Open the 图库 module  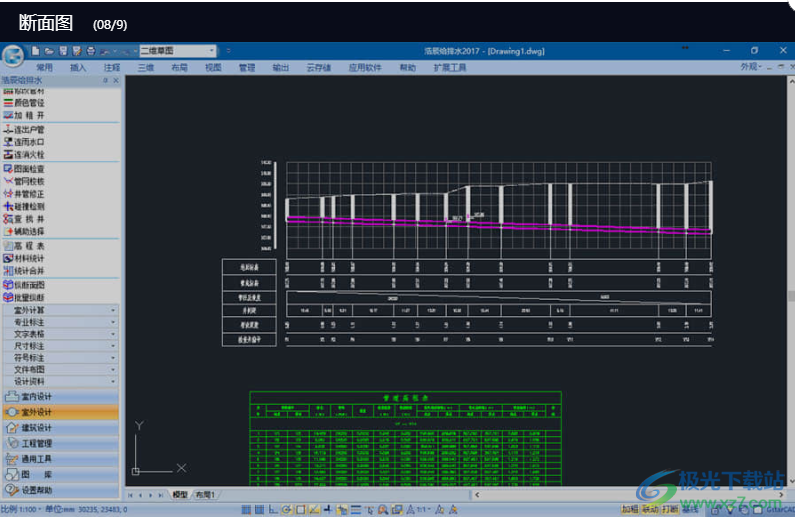coord(60,474)
